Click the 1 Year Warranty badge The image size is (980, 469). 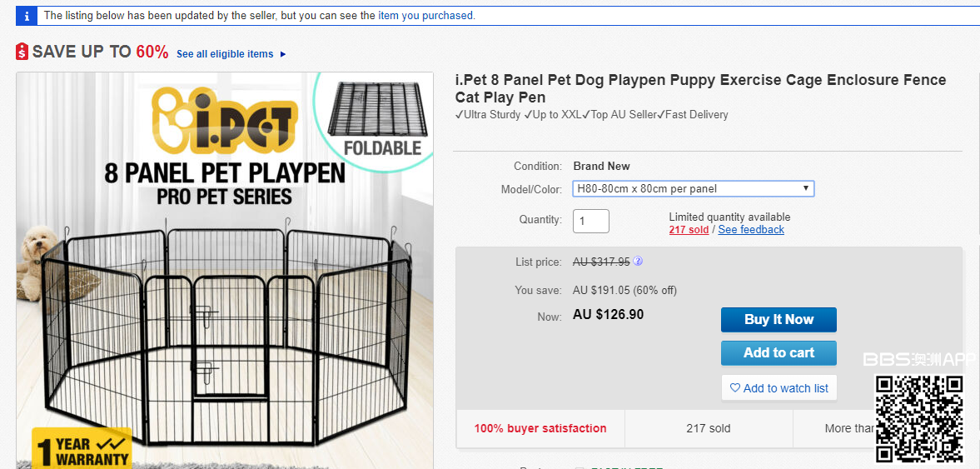click(82, 449)
